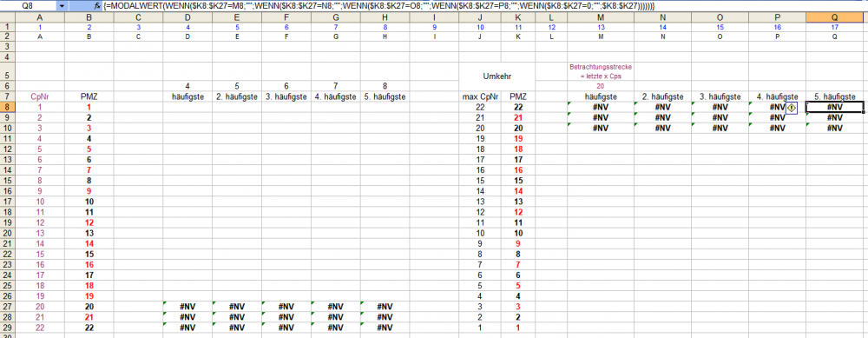Click the value 22 in cell J8

479,107
